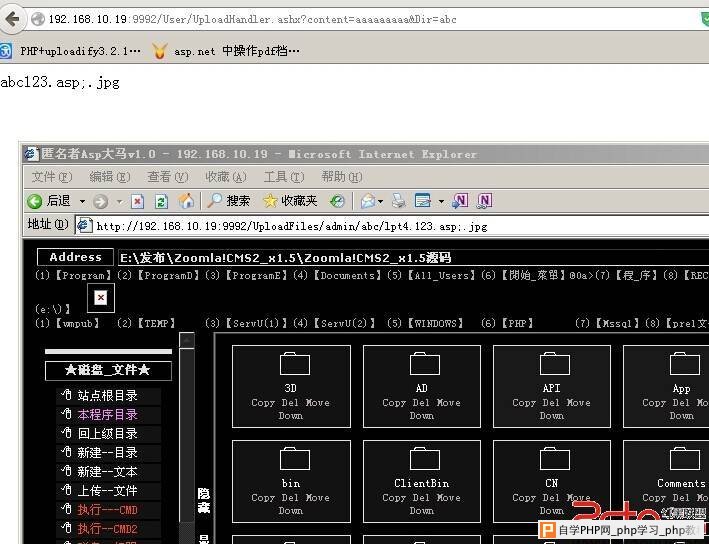
Task: Open the ClientBin folder icon
Action: pos(425,459)
